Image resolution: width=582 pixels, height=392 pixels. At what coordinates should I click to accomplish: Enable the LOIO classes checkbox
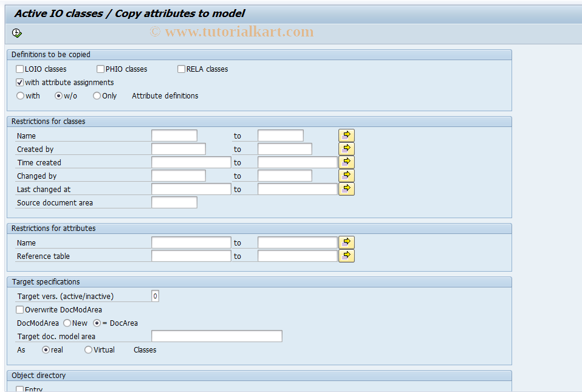point(20,69)
